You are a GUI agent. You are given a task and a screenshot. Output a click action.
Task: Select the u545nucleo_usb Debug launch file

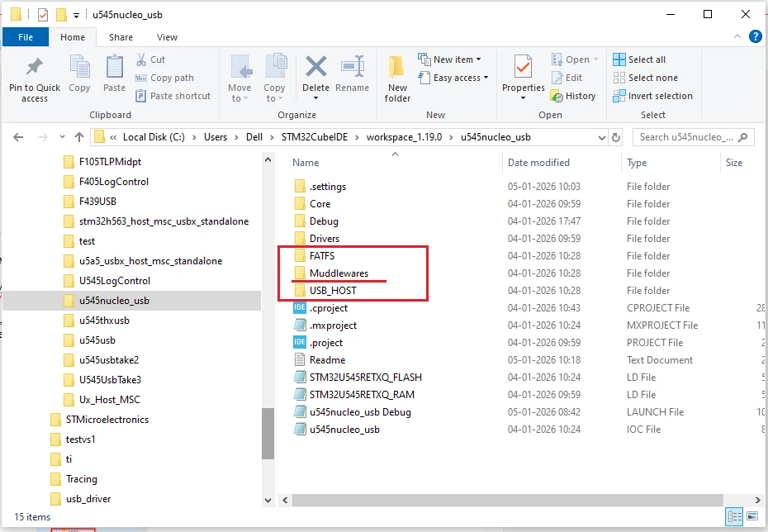360,412
